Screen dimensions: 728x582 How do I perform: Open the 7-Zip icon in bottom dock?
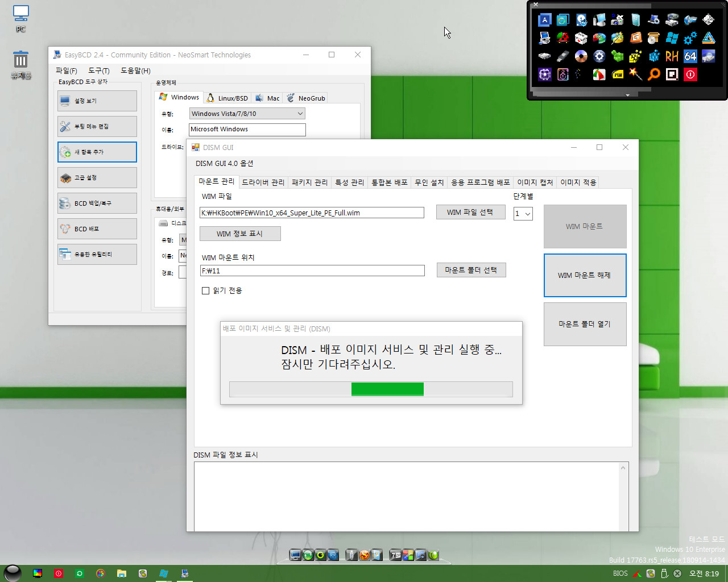pyautogui.click(x=395, y=555)
